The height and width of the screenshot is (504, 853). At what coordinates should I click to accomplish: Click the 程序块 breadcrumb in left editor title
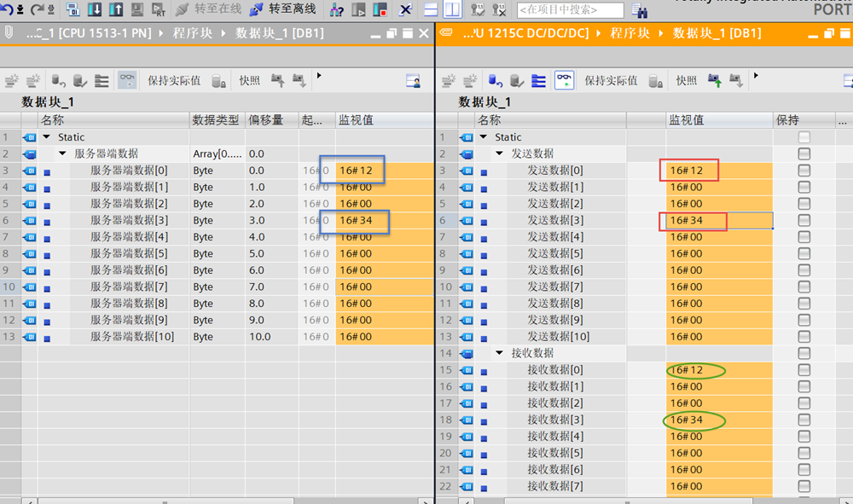tap(189, 33)
